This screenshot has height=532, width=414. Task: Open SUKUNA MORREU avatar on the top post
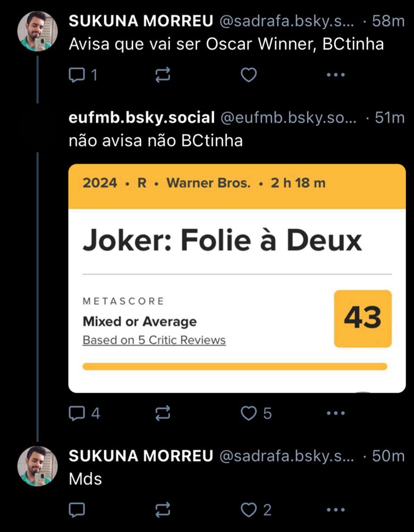pos(37,31)
